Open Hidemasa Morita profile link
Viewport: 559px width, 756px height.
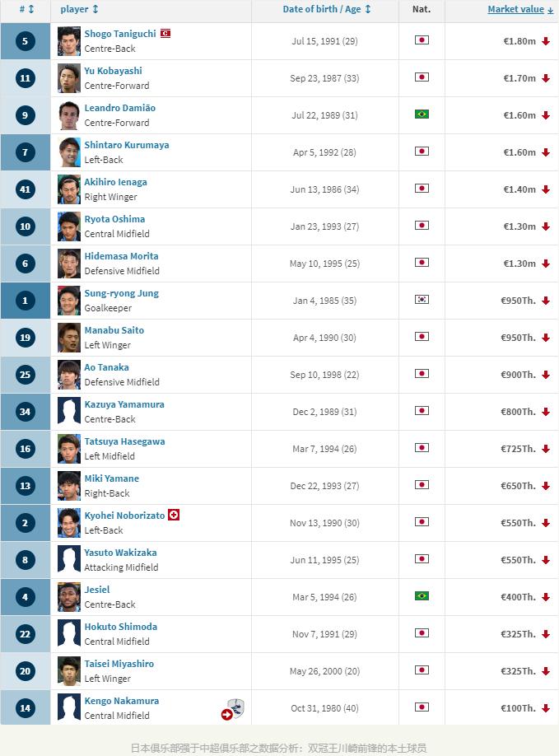tap(121, 256)
